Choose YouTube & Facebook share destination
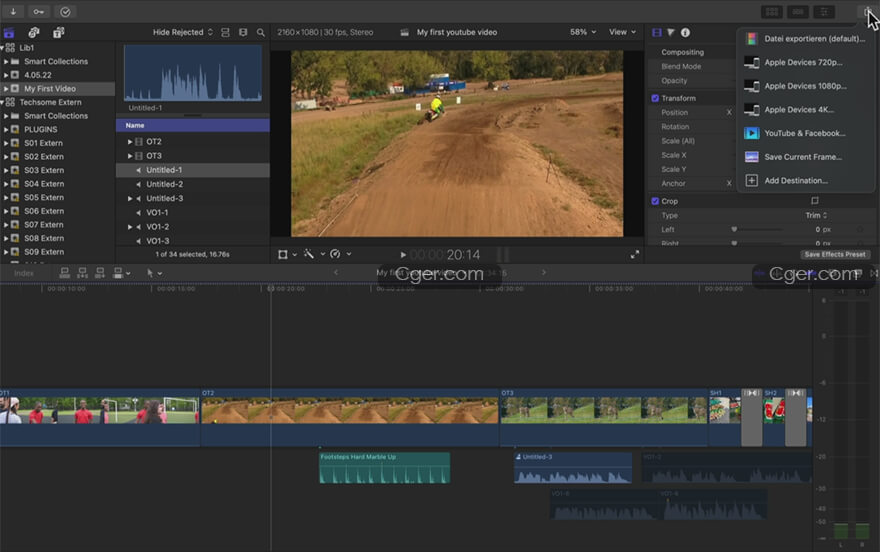The height and width of the screenshot is (552, 880). tap(804, 133)
